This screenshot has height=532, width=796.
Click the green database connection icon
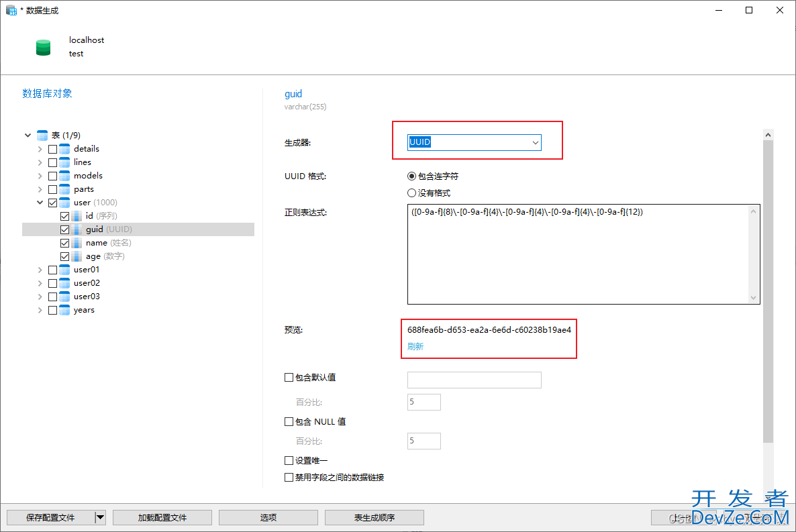[43, 47]
